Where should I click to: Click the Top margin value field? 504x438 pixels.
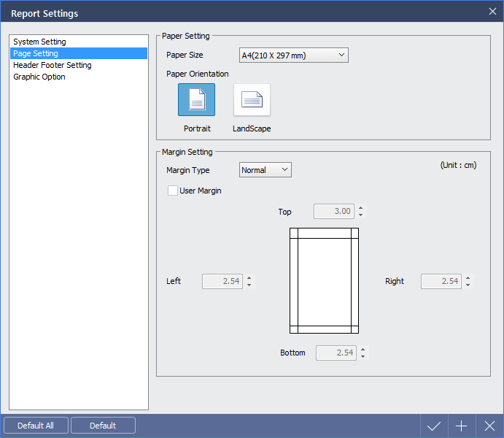pyautogui.click(x=333, y=211)
